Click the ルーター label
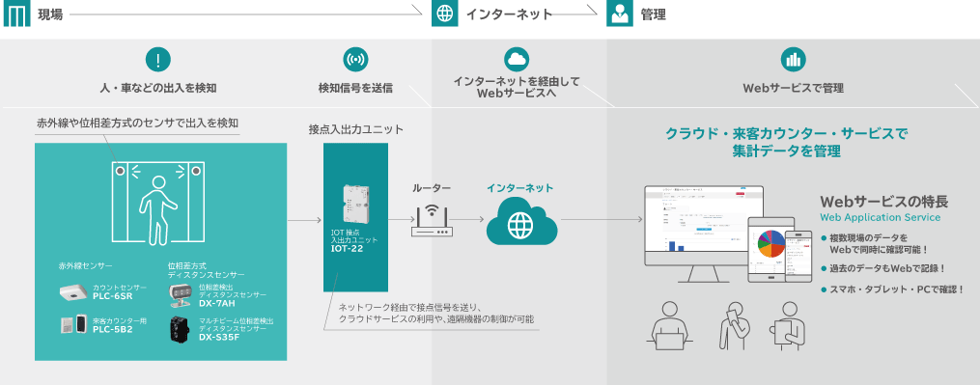 click(431, 188)
